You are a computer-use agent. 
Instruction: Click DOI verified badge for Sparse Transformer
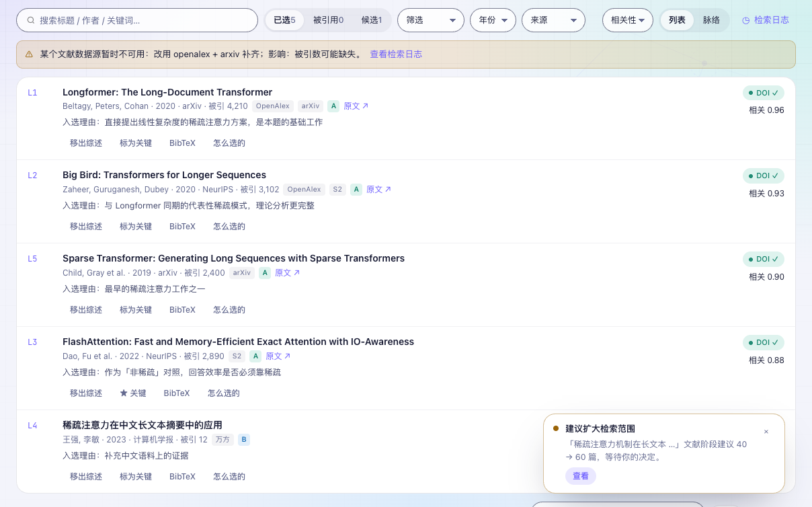(764, 260)
